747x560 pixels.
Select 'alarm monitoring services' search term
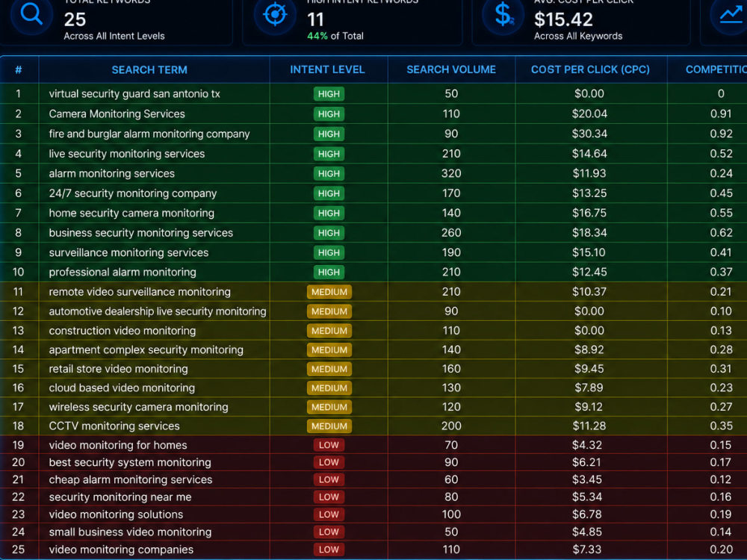(111, 173)
